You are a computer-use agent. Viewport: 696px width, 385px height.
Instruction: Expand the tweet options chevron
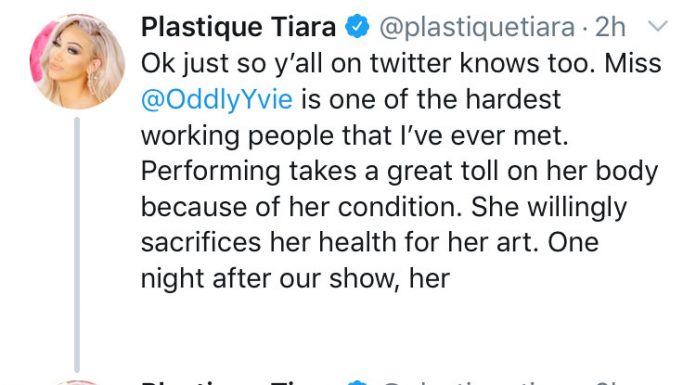(x=657, y=26)
